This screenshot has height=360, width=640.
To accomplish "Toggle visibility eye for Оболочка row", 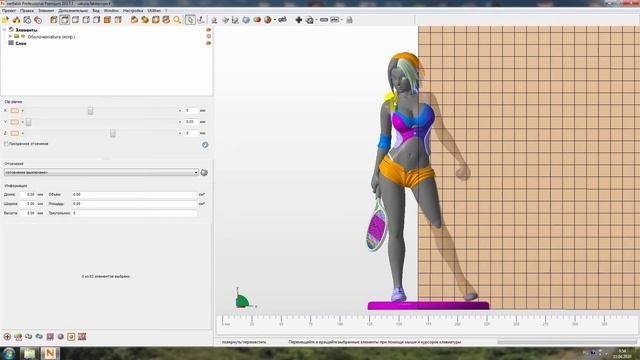I will pos(209,36).
